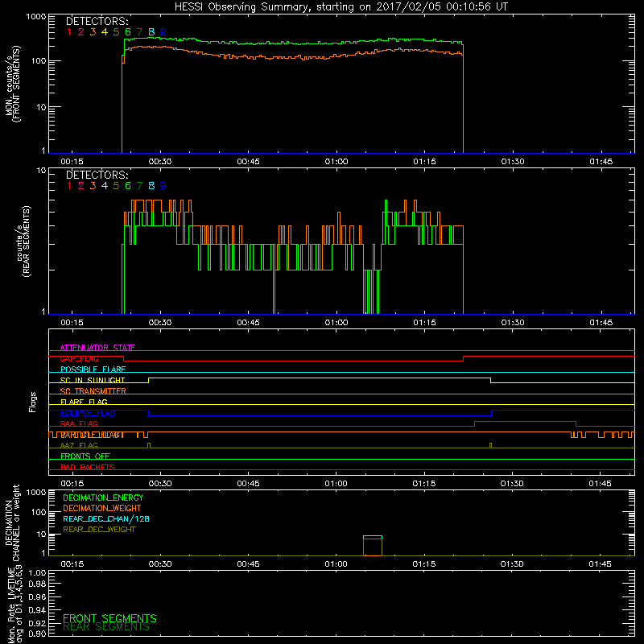644x644 pixels.
Task: Click the DECIMATION CHANNEL or weight axis title
Action: [x=12, y=522]
